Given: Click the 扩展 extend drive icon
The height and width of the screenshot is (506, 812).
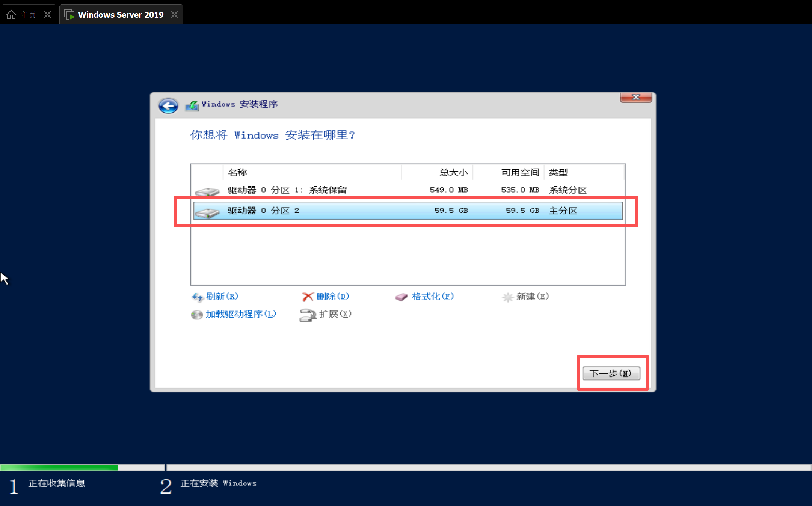Looking at the screenshot, I should click(308, 315).
